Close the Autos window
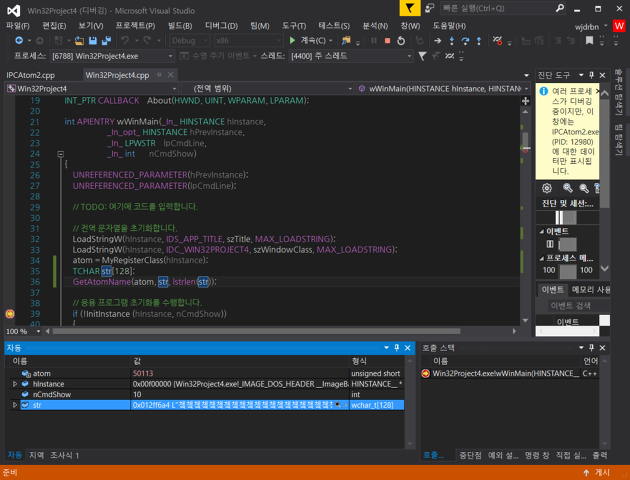 (407, 348)
